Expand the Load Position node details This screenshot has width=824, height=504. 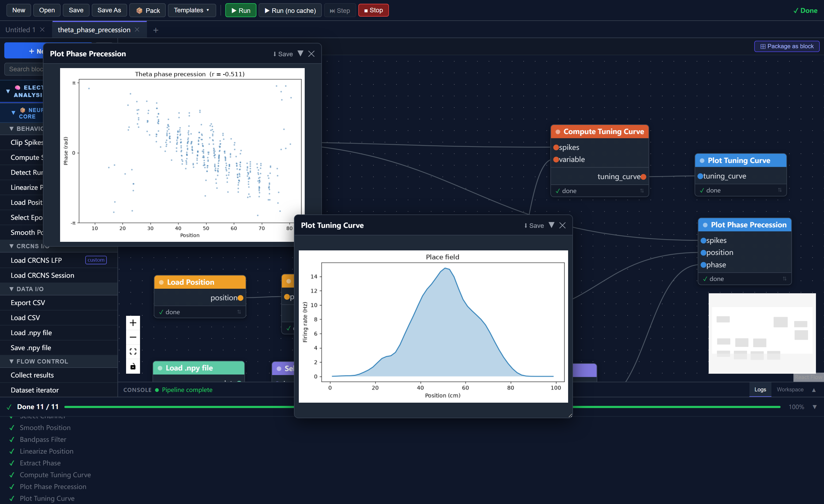coord(239,312)
